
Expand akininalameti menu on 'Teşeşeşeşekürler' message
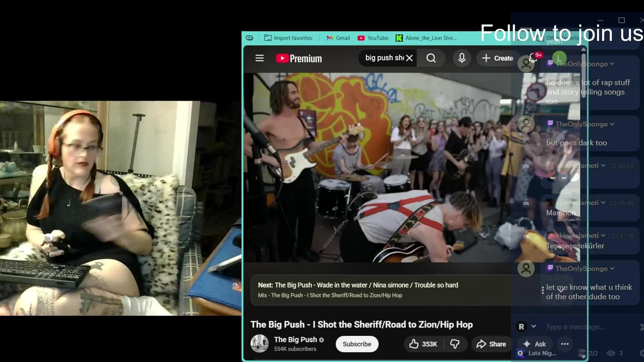click(x=603, y=235)
